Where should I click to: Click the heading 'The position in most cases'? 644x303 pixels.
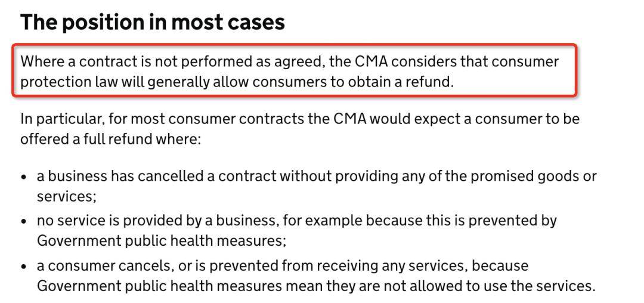(153, 21)
